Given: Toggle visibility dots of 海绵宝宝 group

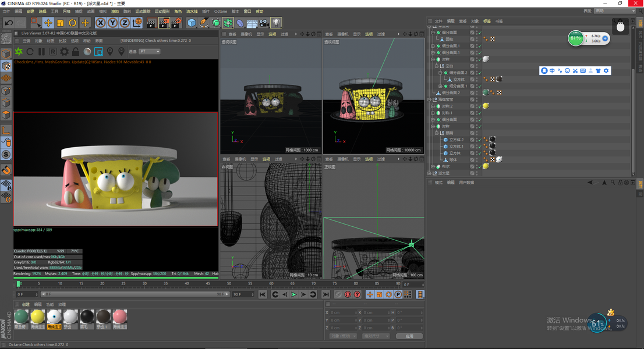Looking at the screenshot, I should point(476,99).
